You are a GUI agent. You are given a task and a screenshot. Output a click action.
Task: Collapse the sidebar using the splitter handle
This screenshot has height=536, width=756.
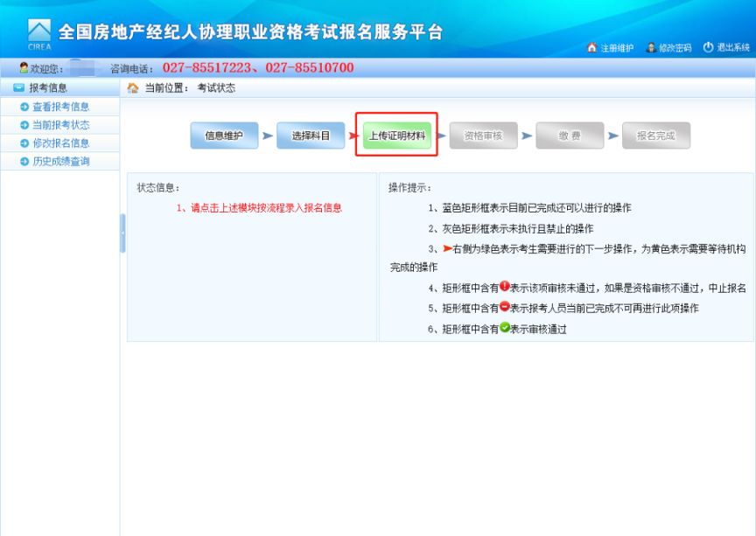point(122,233)
